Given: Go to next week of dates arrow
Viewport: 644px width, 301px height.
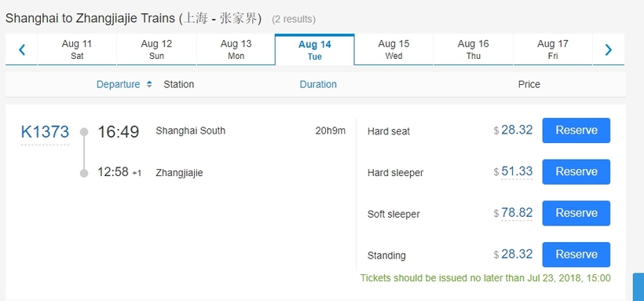Looking at the screenshot, I should coord(609,50).
